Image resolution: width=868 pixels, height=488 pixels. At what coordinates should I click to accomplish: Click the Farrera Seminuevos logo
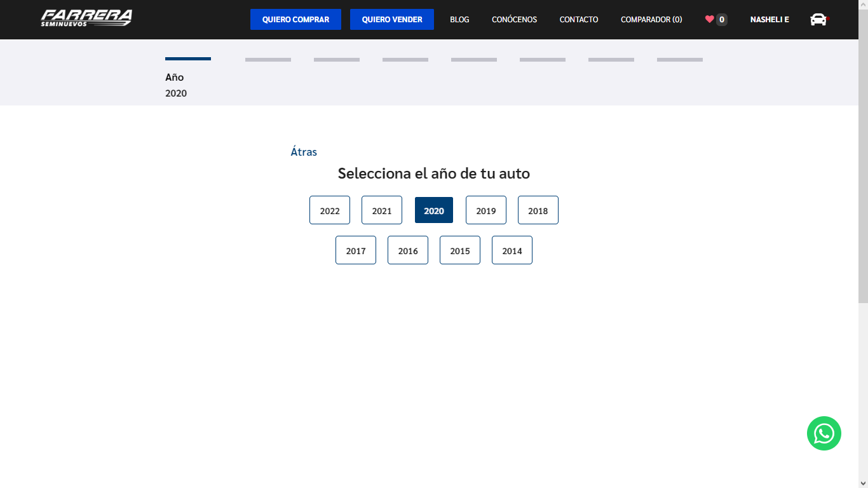tap(86, 18)
